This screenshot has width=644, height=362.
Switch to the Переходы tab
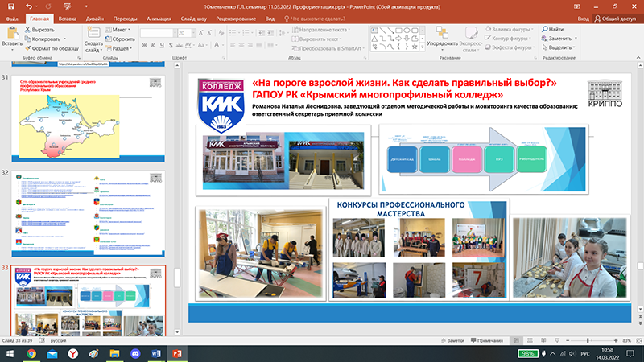pos(125,19)
